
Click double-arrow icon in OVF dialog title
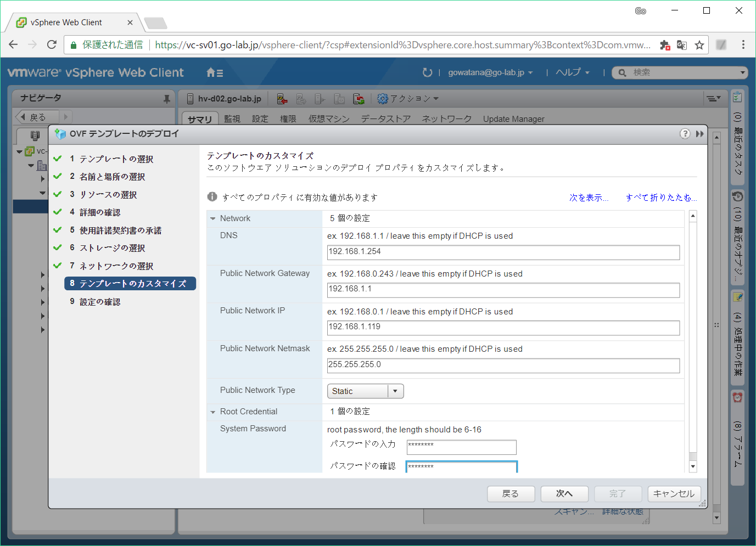point(699,134)
